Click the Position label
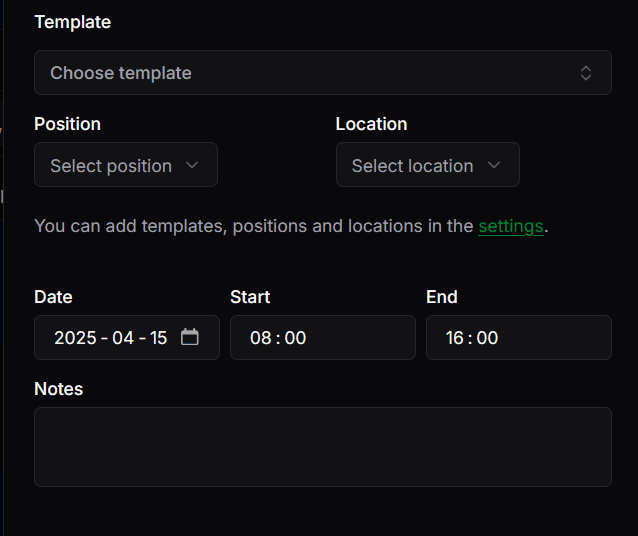638x536 pixels. click(68, 124)
